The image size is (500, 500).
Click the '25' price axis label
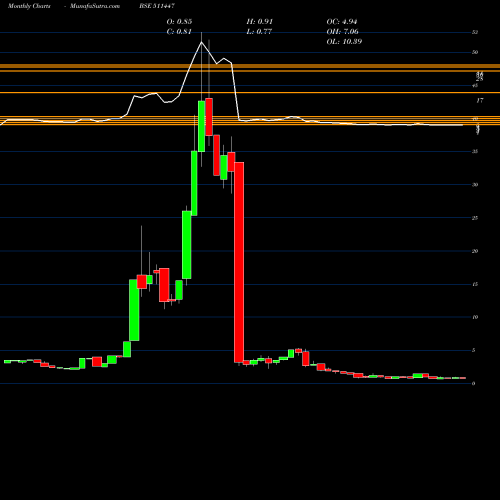click(x=475, y=218)
